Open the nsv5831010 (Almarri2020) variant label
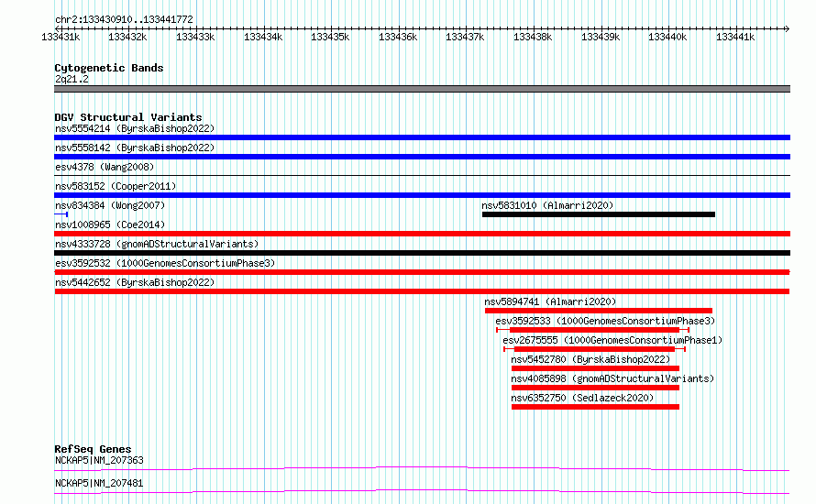 coord(547,205)
